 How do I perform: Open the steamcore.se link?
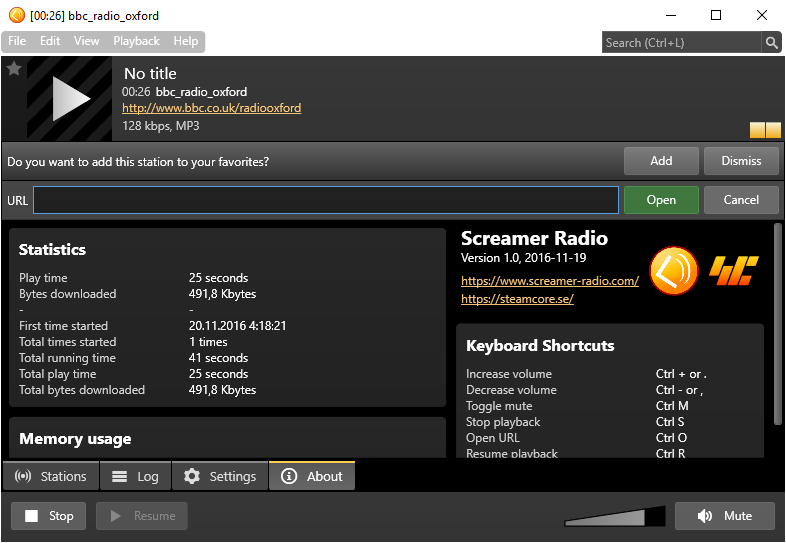tap(517, 299)
